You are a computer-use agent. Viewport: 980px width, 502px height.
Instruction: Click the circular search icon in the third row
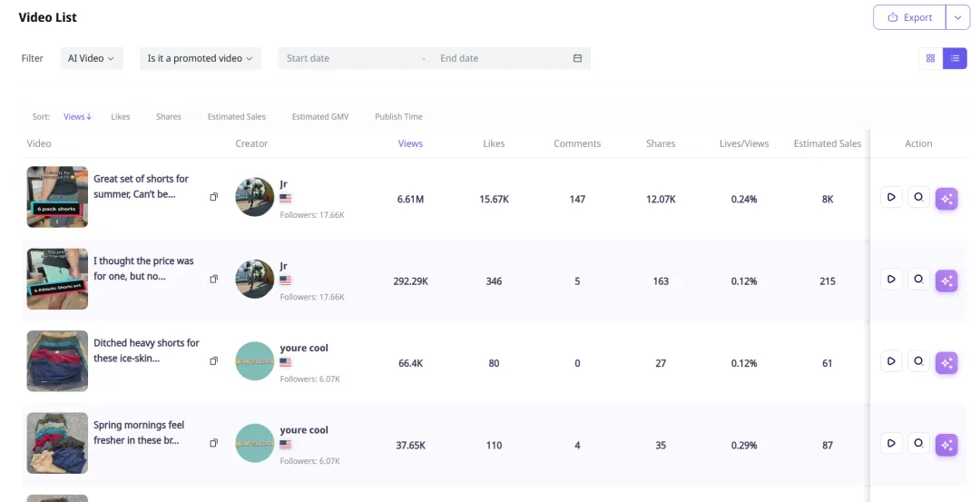click(x=918, y=361)
